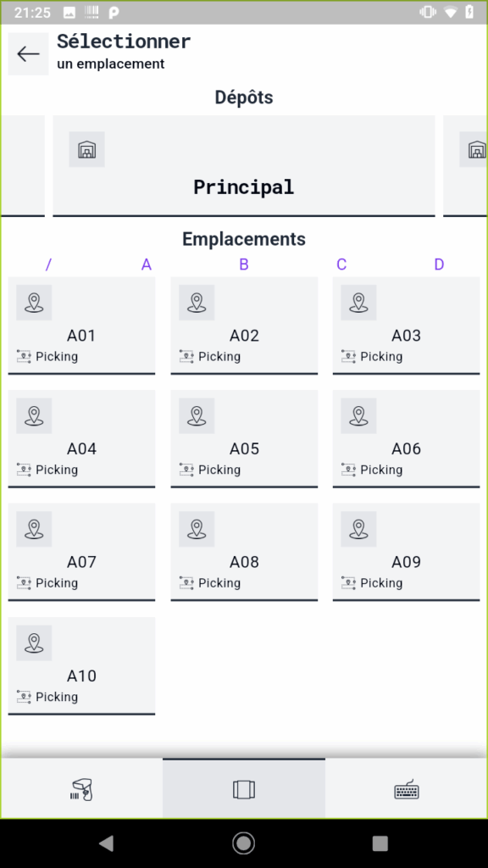The width and height of the screenshot is (488, 868).
Task: Pick location A06
Action: coord(406,438)
